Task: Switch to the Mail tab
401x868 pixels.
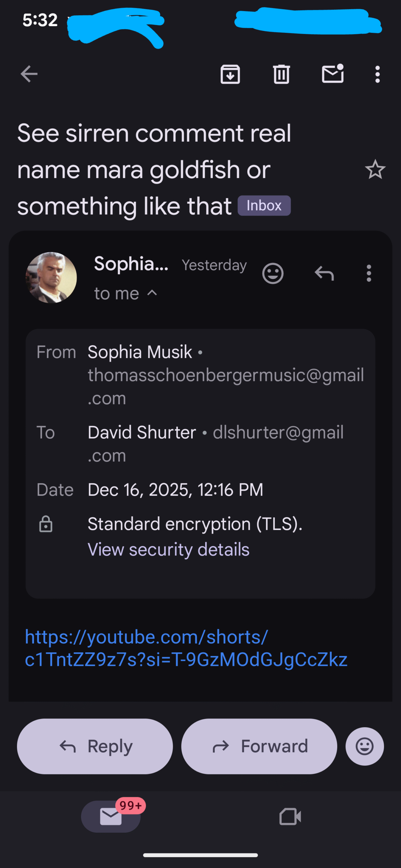Action: tap(111, 816)
